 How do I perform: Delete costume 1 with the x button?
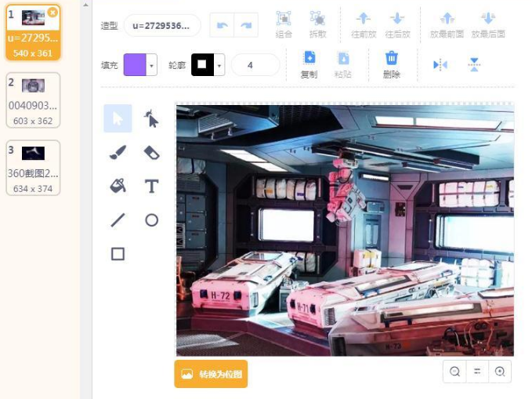[x=52, y=13]
